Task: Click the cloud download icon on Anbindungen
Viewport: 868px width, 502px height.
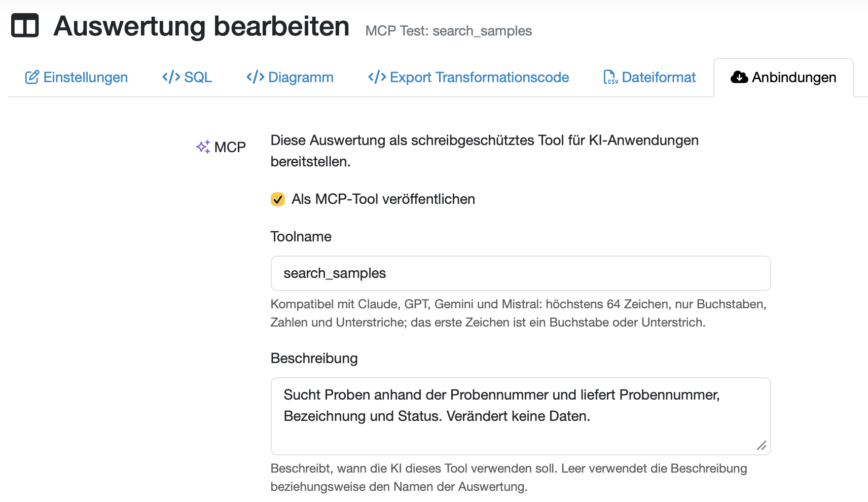Action: (739, 77)
